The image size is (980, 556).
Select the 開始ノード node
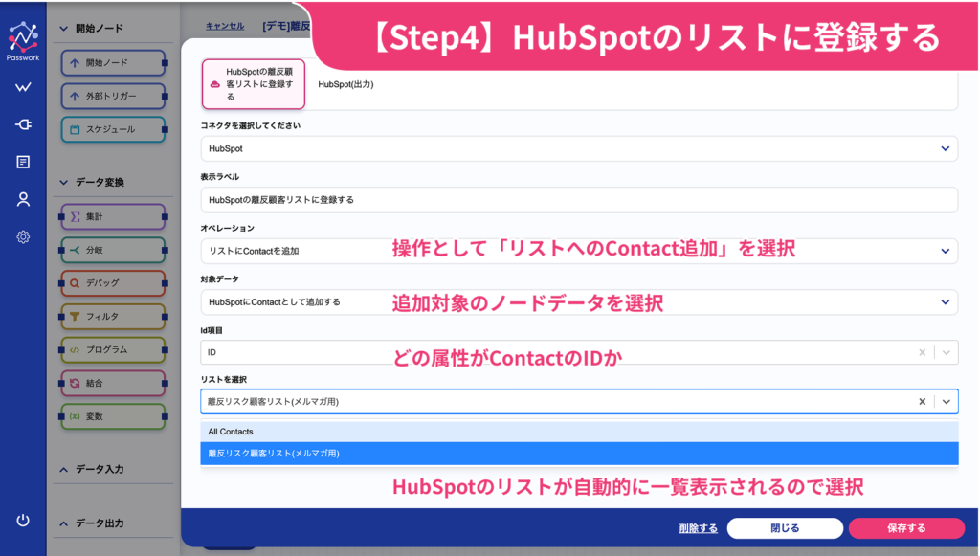pos(113,63)
